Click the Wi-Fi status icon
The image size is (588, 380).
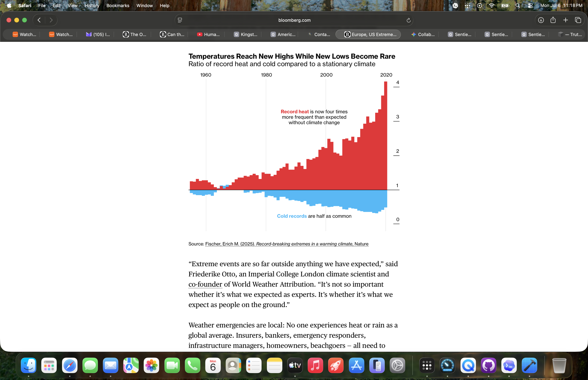(491, 5)
